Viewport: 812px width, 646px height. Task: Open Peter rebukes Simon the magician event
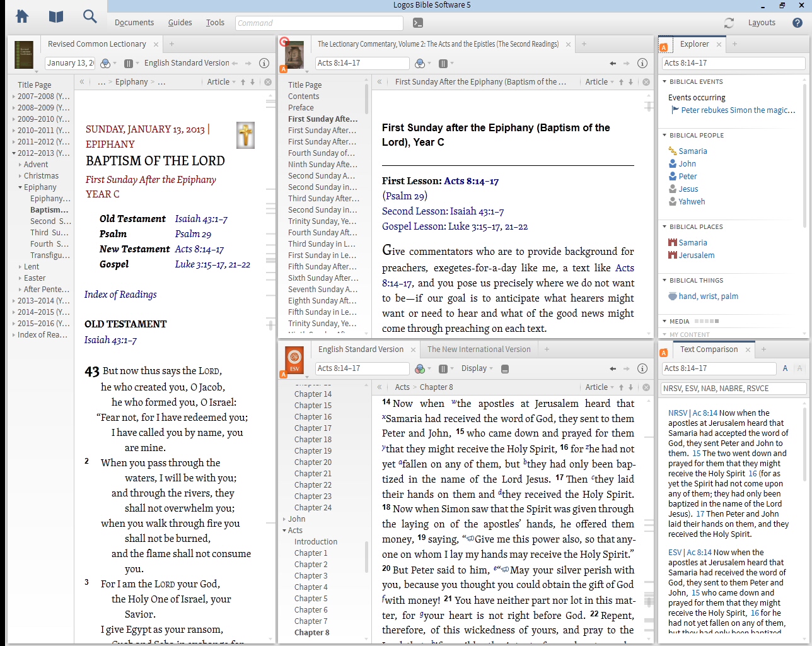(x=738, y=110)
